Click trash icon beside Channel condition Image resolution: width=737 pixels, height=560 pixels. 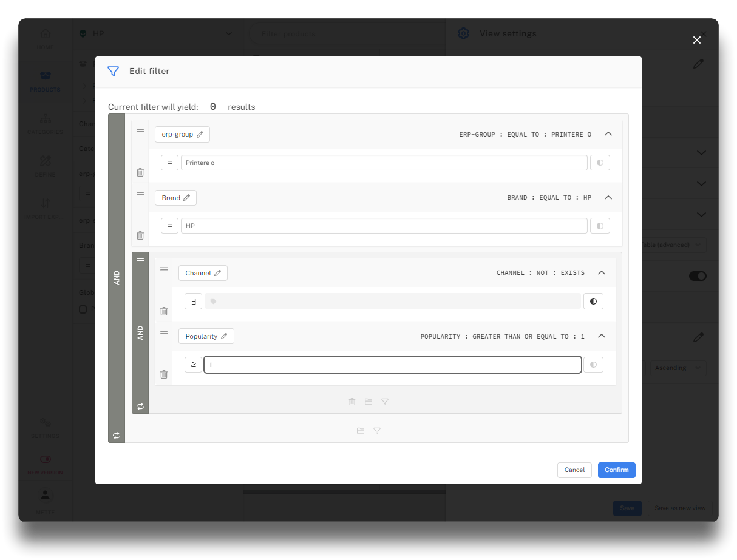click(x=164, y=311)
